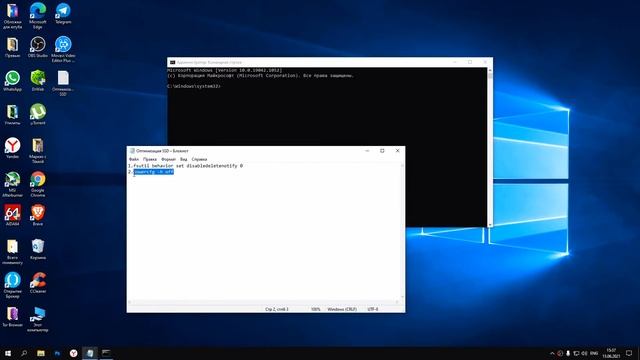Switch to Command Prompt in taskbar
This screenshot has width=640, height=360.
pyautogui.click(x=106, y=353)
